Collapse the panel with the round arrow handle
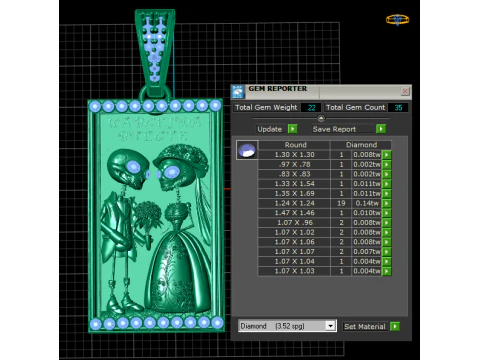 click(321, 118)
